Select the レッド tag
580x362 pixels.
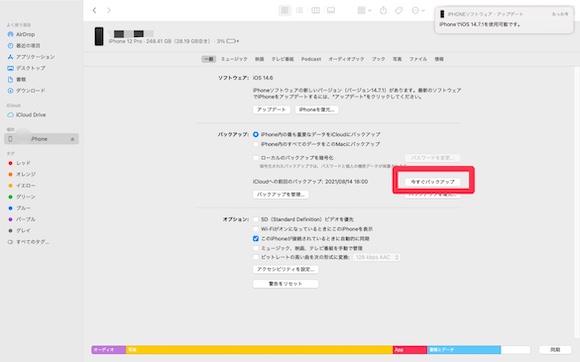coord(20,163)
